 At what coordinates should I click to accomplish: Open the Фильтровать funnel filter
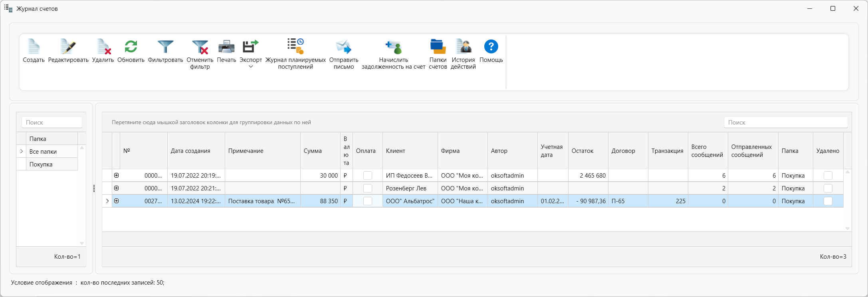(x=165, y=47)
